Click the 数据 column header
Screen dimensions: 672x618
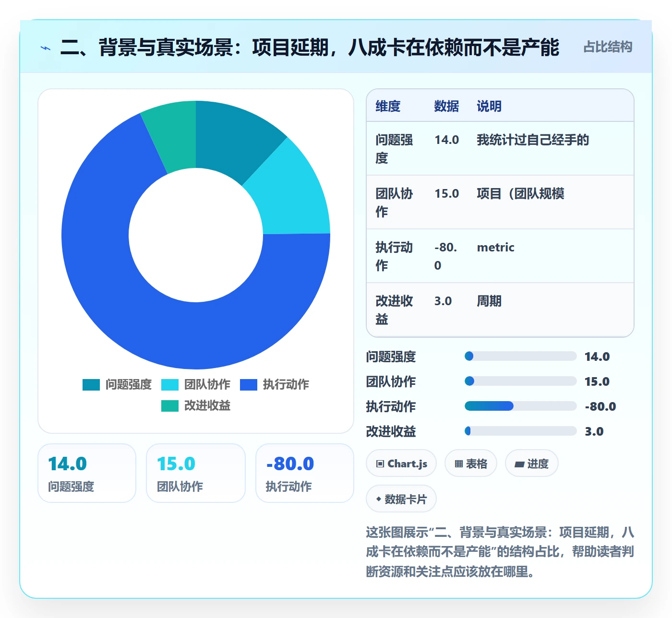tap(446, 106)
